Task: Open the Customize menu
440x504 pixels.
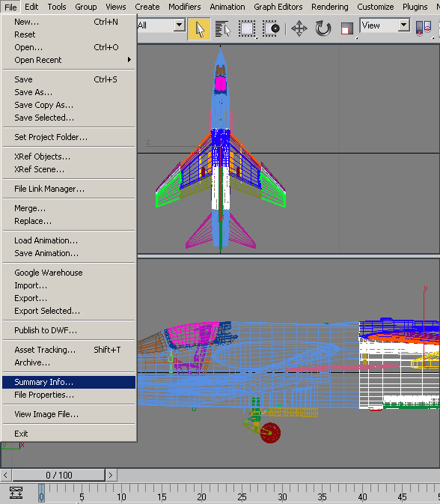Action: [376, 7]
